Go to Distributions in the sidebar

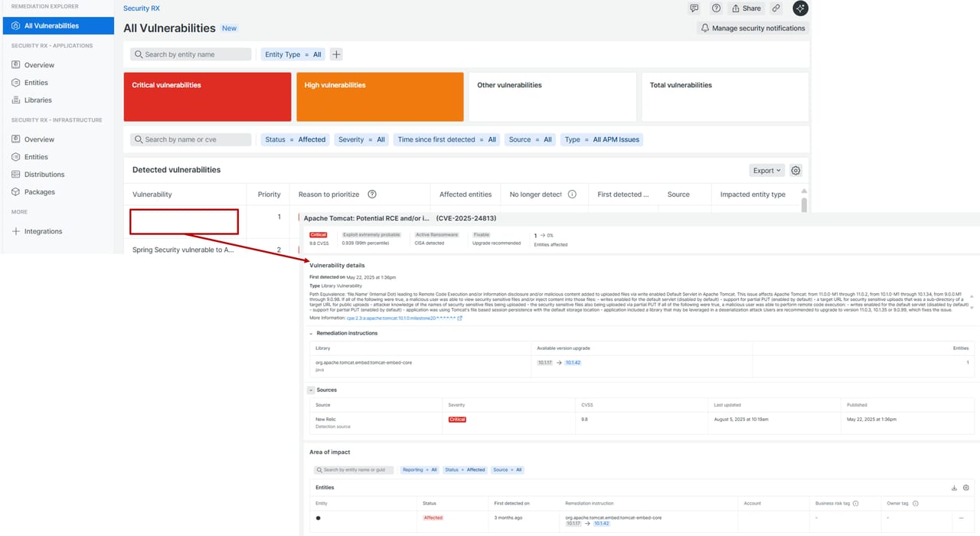(44, 175)
